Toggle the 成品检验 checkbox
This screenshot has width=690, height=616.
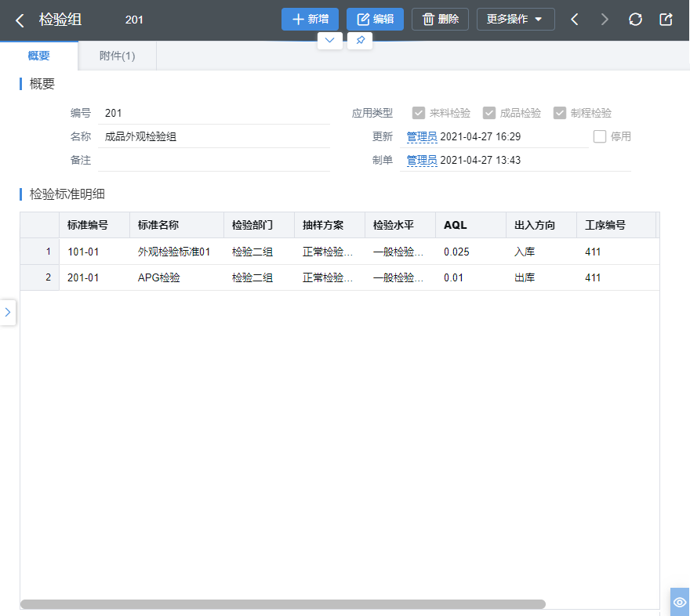click(489, 113)
